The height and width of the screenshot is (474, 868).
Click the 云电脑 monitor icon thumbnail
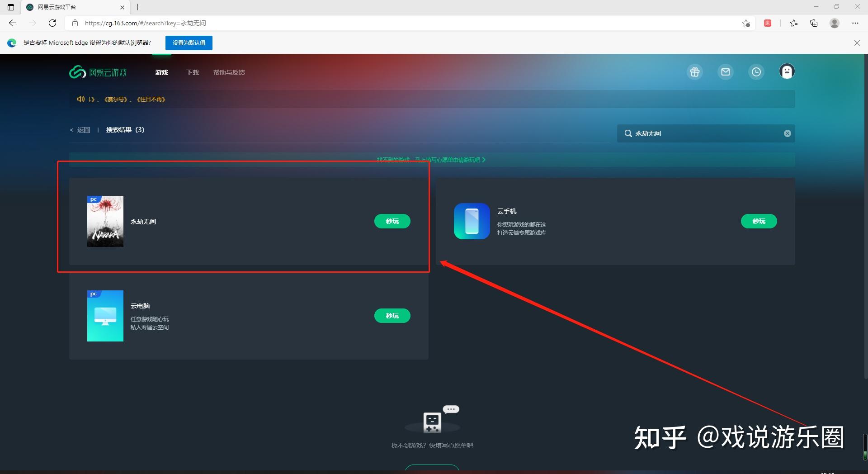point(105,316)
